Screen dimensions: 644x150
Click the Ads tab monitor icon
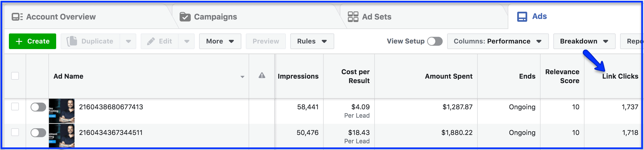(x=522, y=17)
